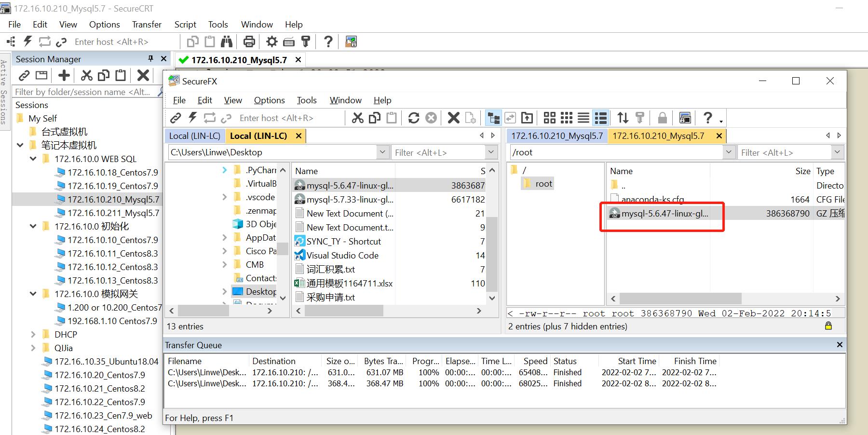Click SecureFX sort arrows icon

coord(623,118)
